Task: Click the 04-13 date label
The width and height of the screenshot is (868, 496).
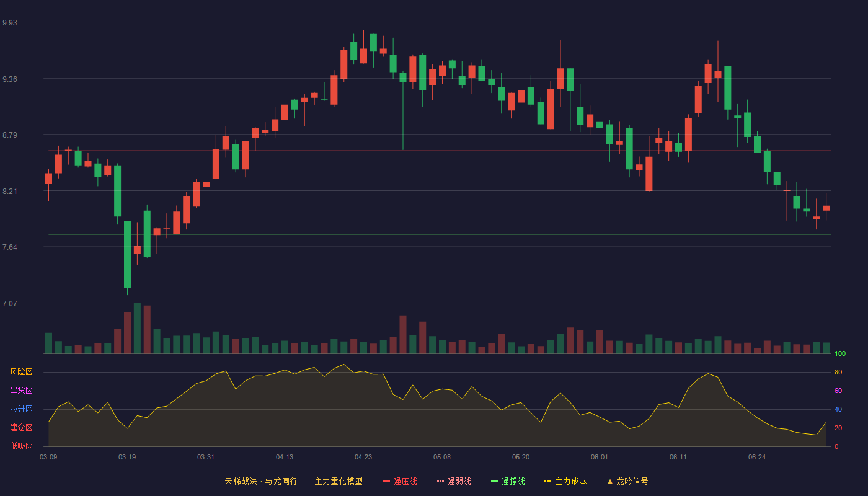Action: (x=285, y=457)
